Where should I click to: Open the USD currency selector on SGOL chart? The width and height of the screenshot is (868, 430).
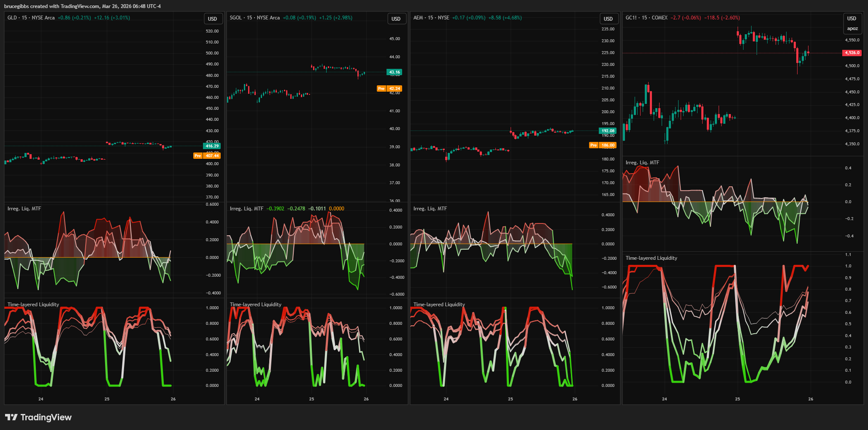tap(396, 19)
